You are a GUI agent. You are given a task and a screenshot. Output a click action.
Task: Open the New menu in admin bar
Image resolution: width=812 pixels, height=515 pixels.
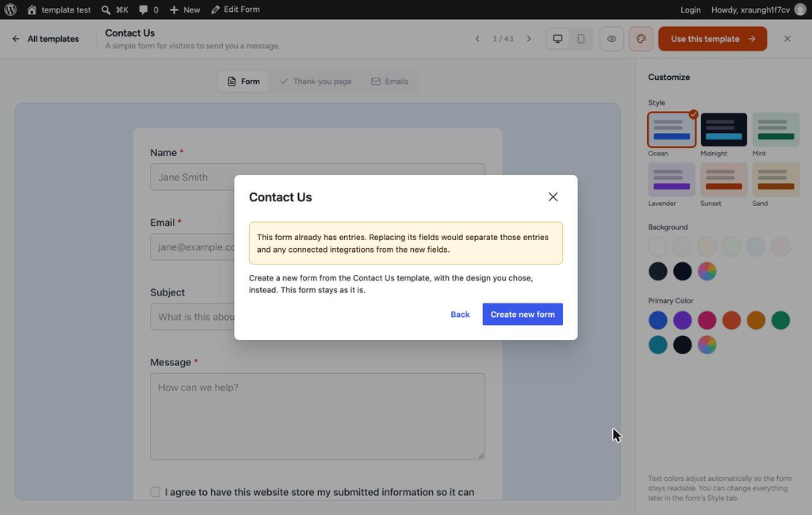point(185,10)
